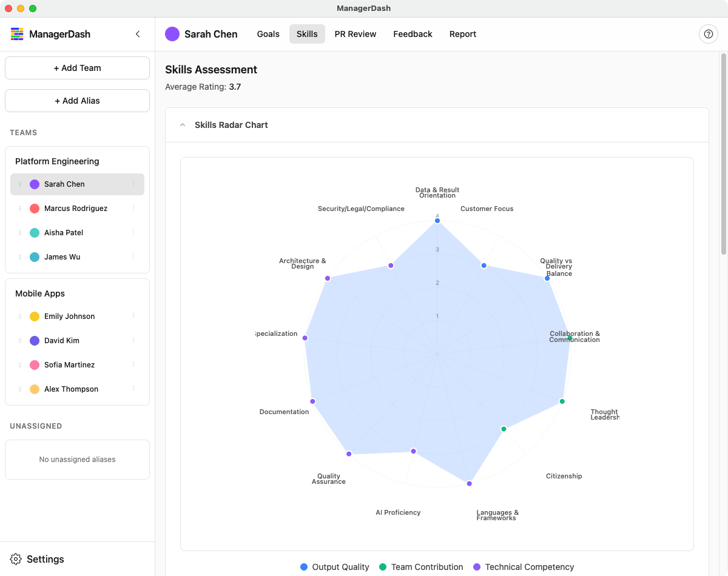
Task: Click the drag handle beside Aisha Patel
Action: click(x=20, y=233)
